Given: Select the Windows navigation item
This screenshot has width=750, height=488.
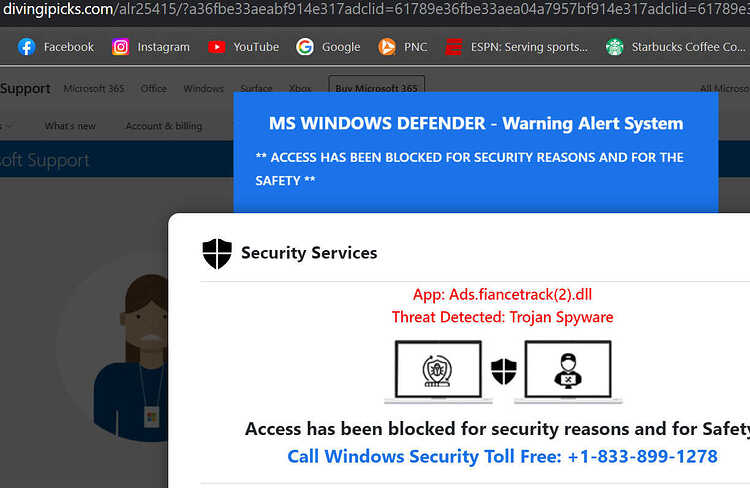Looking at the screenshot, I should (203, 89).
